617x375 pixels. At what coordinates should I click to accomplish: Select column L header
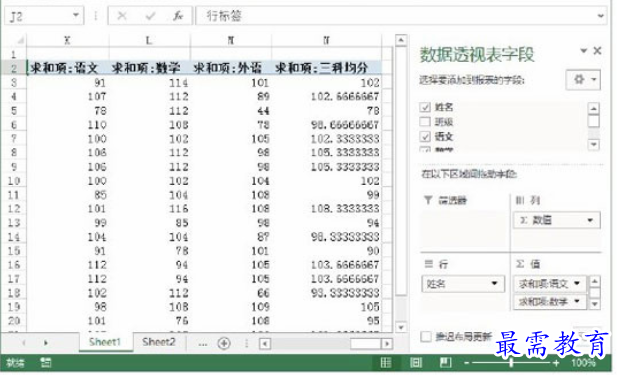coord(149,40)
